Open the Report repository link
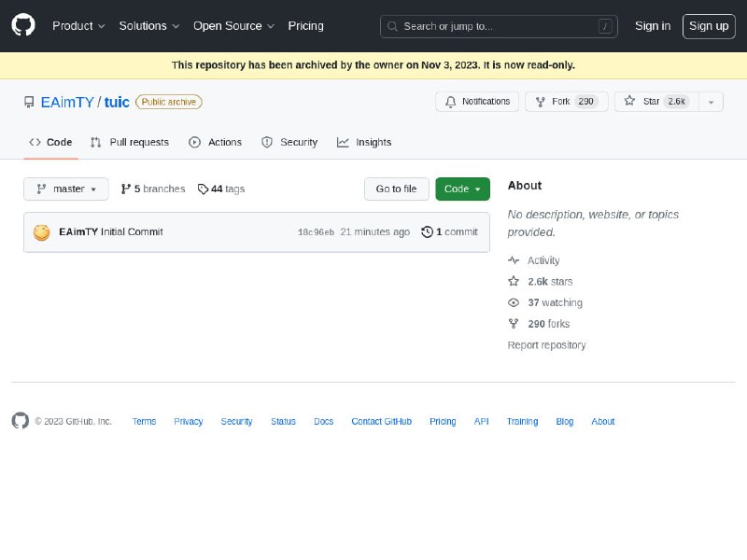747x560 pixels. tap(546, 345)
